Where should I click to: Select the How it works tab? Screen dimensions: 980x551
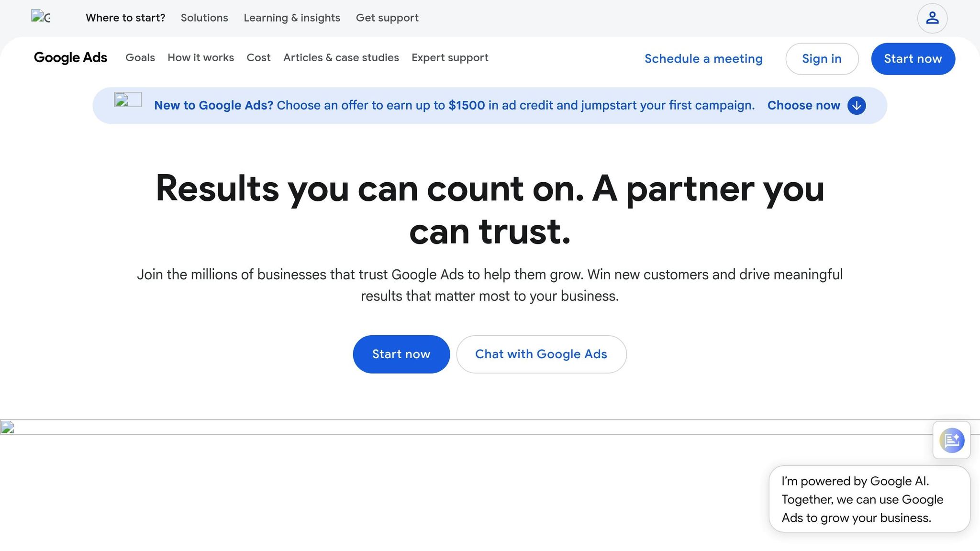pos(200,57)
